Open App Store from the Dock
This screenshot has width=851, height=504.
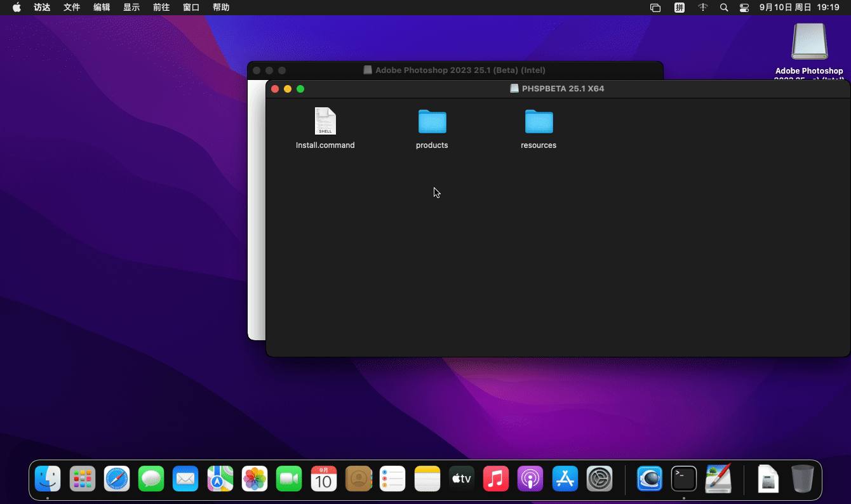[565, 479]
